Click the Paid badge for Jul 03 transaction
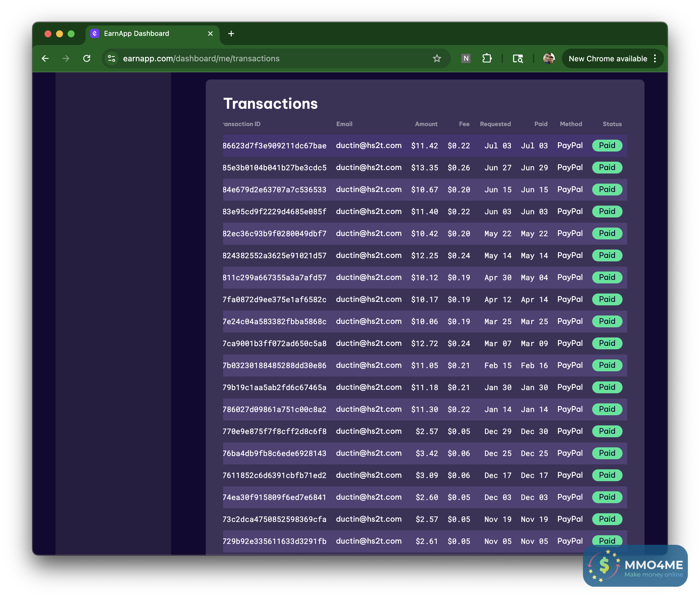Screen dimensions: 700x598 pyautogui.click(x=607, y=146)
